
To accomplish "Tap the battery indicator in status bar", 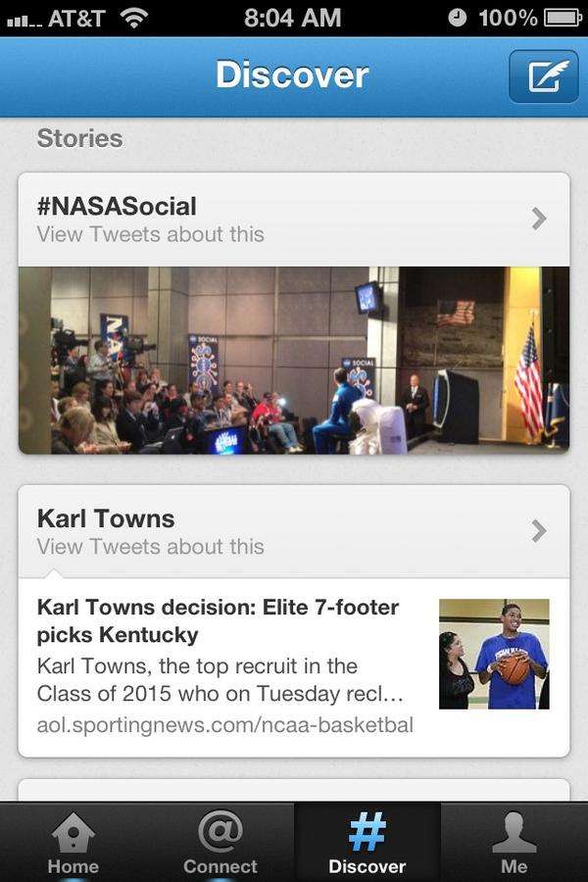I will pyautogui.click(x=563, y=18).
